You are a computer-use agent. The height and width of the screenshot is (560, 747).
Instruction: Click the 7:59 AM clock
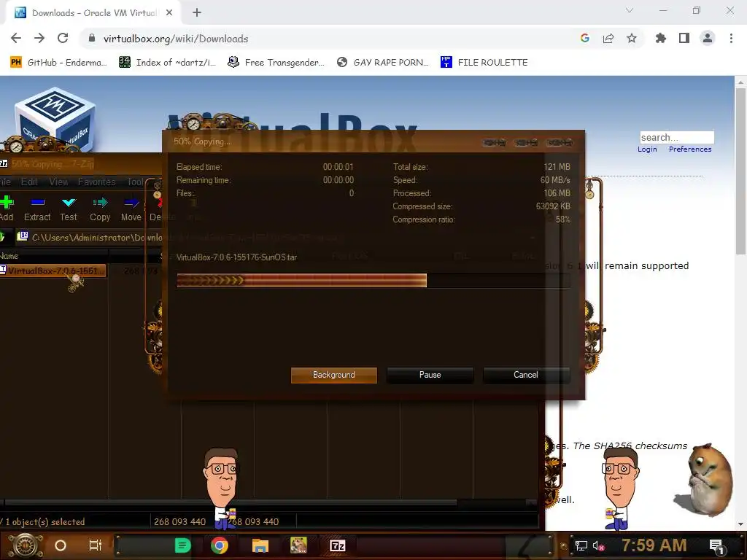tap(654, 545)
